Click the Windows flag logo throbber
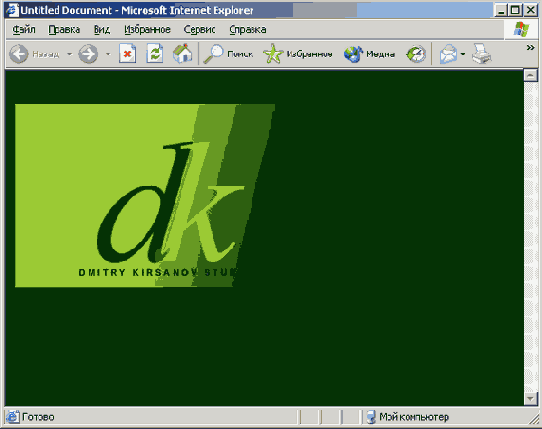Viewport: 542px width, 429px height. click(x=521, y=29)
